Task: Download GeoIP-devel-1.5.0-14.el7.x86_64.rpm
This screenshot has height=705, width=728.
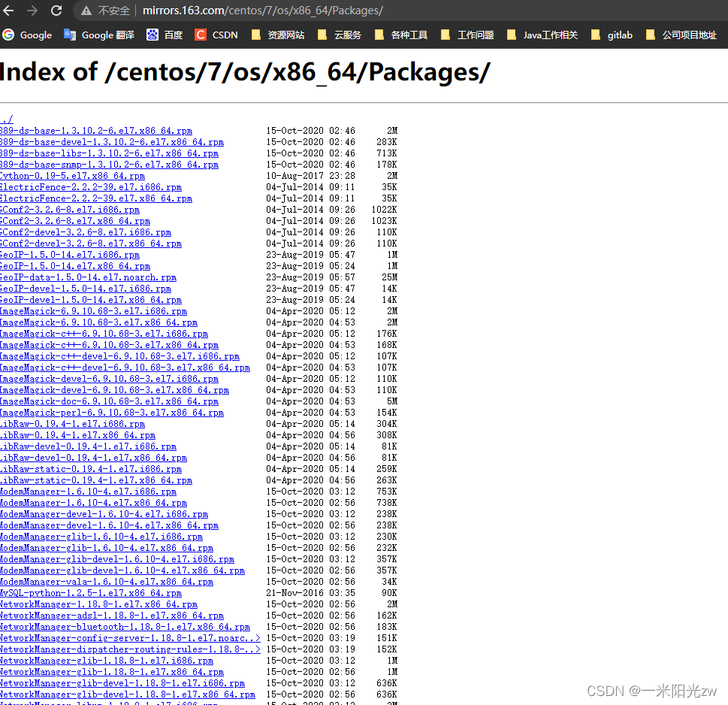Action: (91, 300)
